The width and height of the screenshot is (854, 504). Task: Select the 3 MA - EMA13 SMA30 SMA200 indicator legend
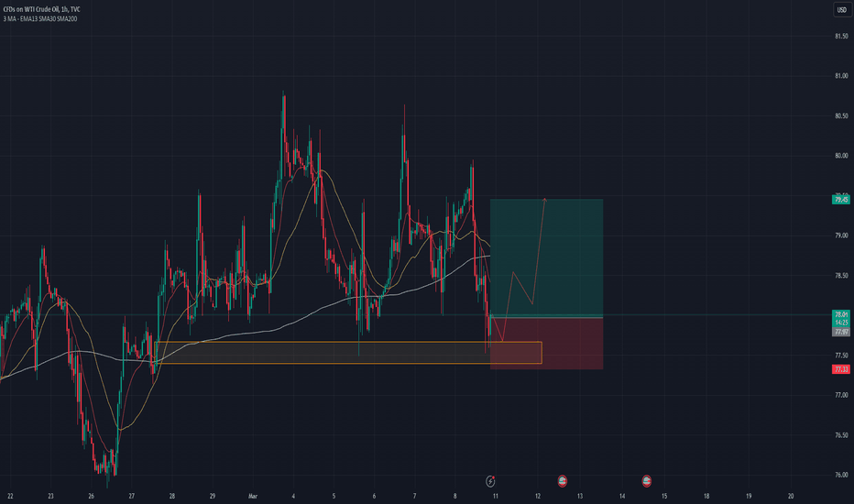click(x=39, y=18)
